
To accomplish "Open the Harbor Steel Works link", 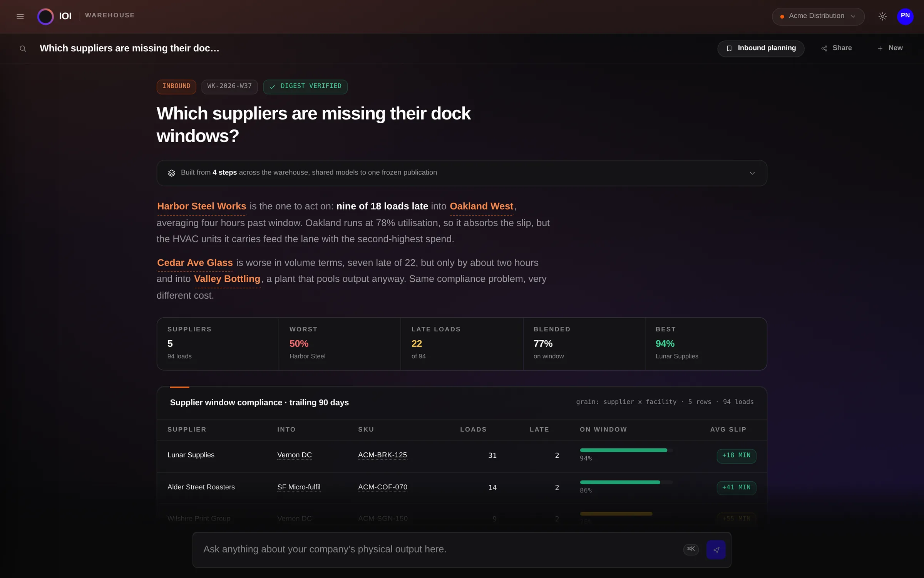I will (x=201, y=207).
